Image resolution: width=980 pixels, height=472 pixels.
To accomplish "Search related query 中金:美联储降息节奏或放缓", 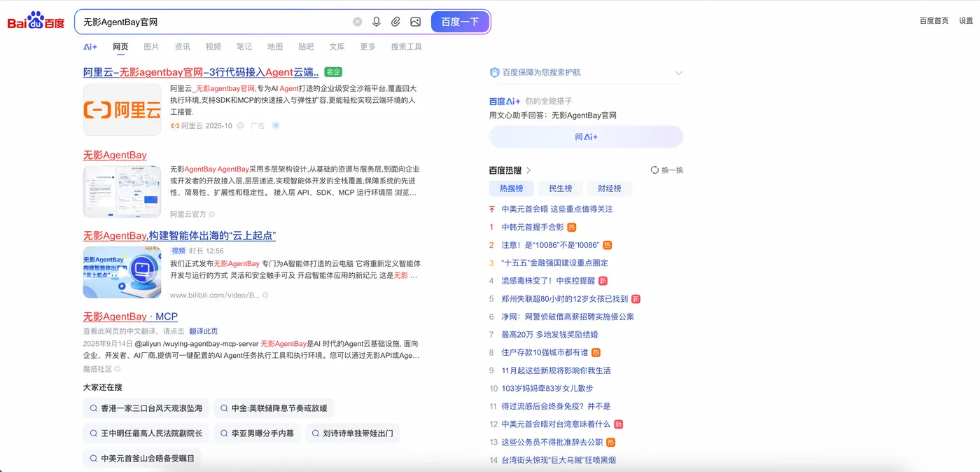I will [274, 408].
